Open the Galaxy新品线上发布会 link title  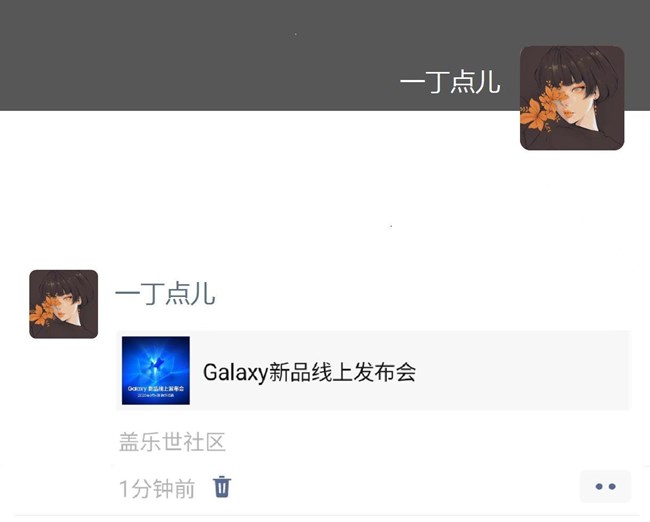[309, 372]
